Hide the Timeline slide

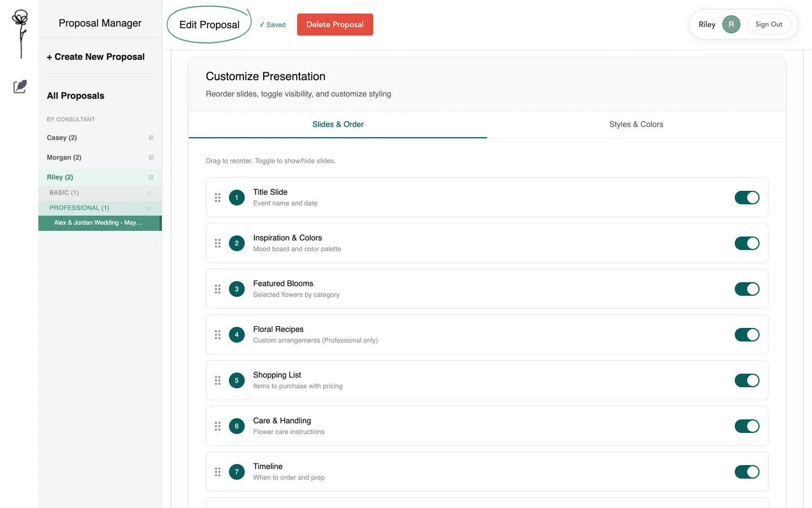[747, 472]
